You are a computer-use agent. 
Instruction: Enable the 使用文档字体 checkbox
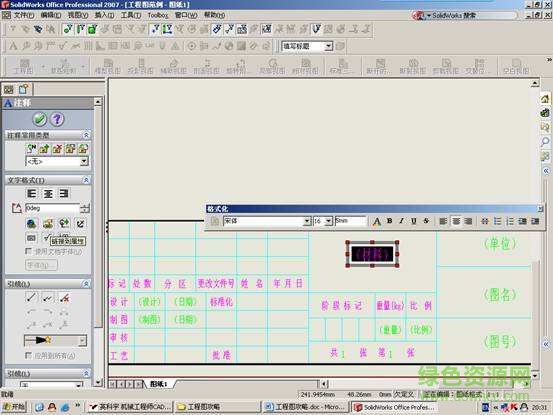[x=29, y=251]
